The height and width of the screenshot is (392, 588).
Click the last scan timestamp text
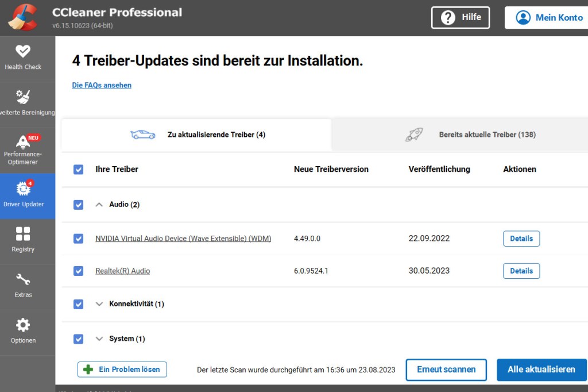coord(296,370)
